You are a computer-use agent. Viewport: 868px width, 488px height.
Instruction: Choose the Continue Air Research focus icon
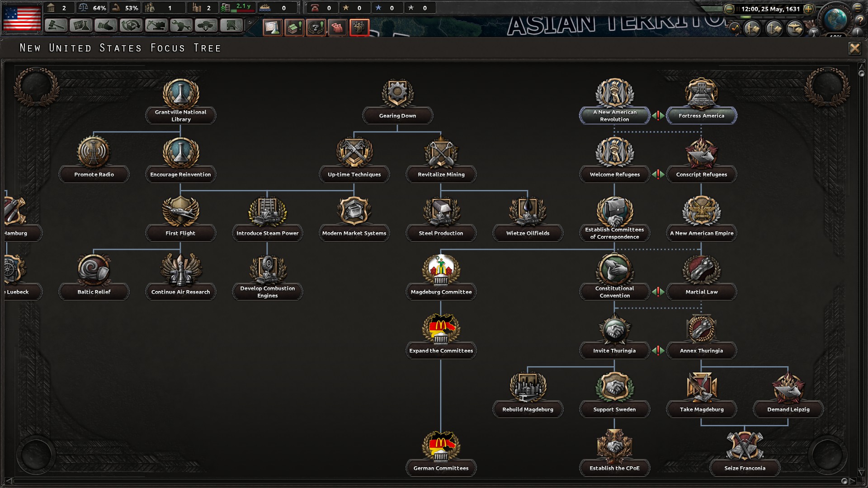[181, 270]
